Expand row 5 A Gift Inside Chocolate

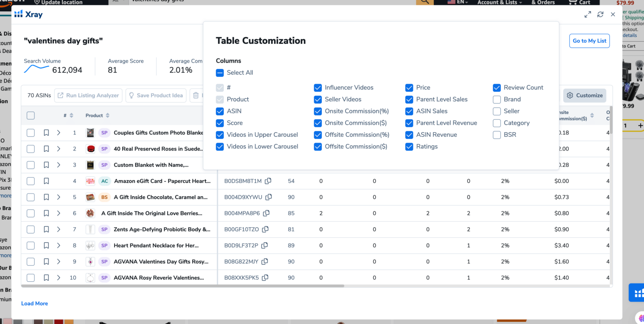click(59, 197)
